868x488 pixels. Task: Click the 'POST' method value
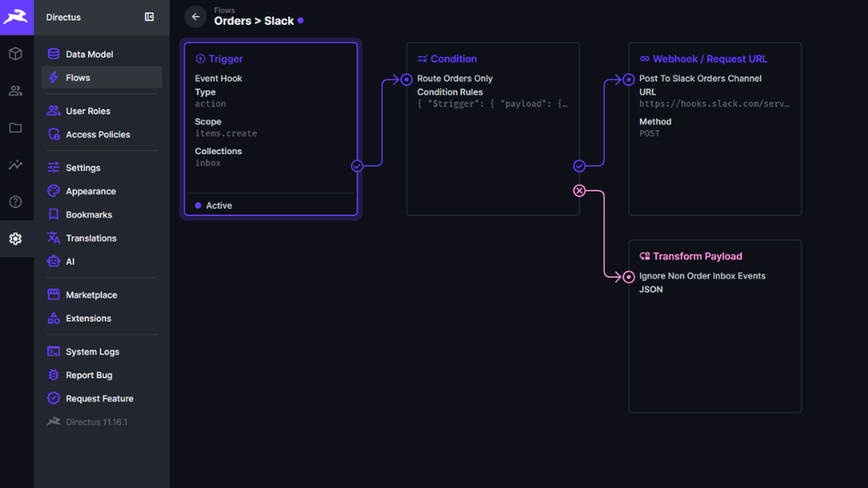click(x=649, y=134)
